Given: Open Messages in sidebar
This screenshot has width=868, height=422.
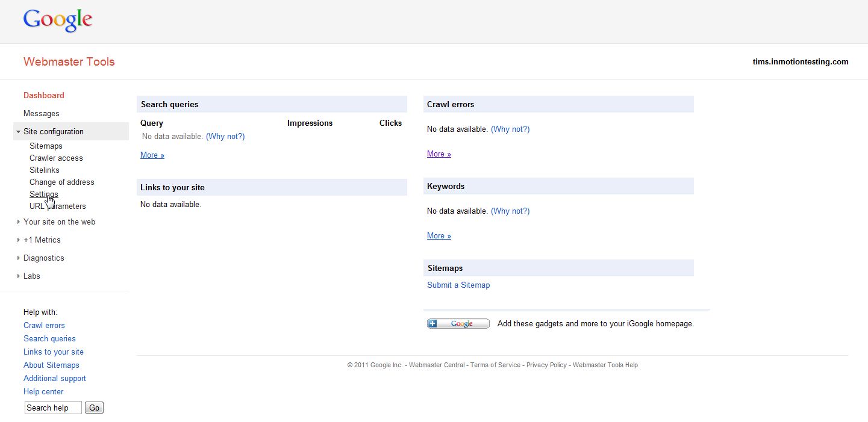Looking at the screenshot, I should [x=41, y=113].
